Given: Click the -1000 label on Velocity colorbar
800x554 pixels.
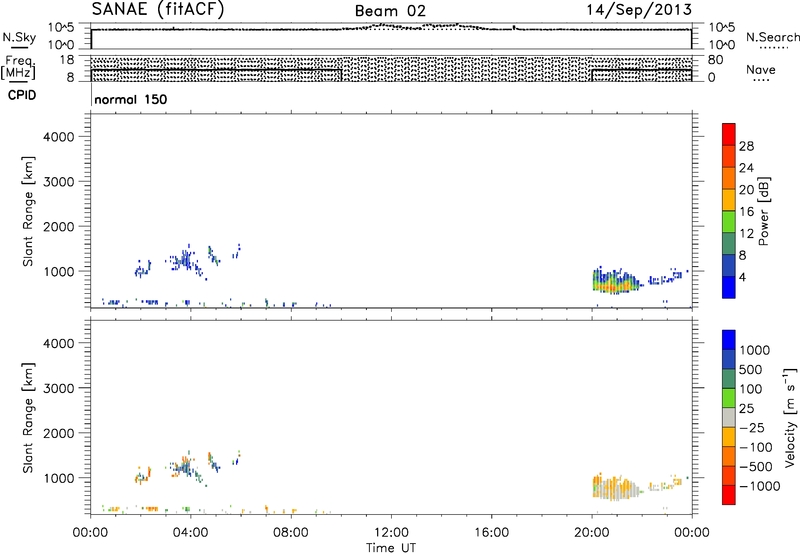Looking at the screenshot, I should (759, 486).
